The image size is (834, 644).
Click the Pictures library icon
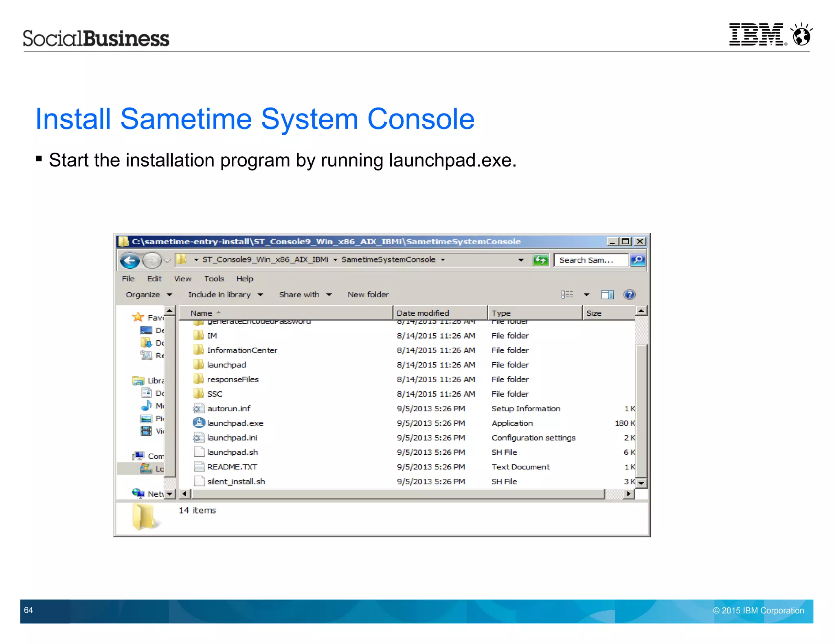click(146, 418)
